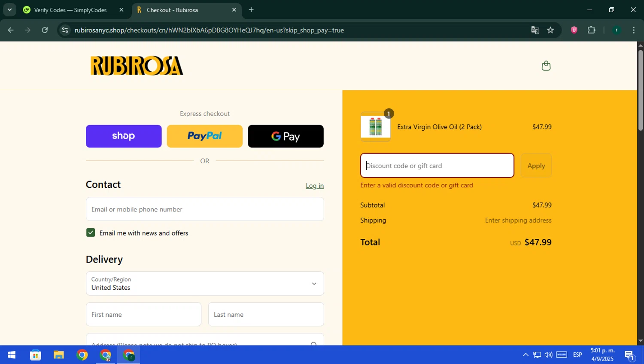Click the page vertical scrollbar

[640, 90]
